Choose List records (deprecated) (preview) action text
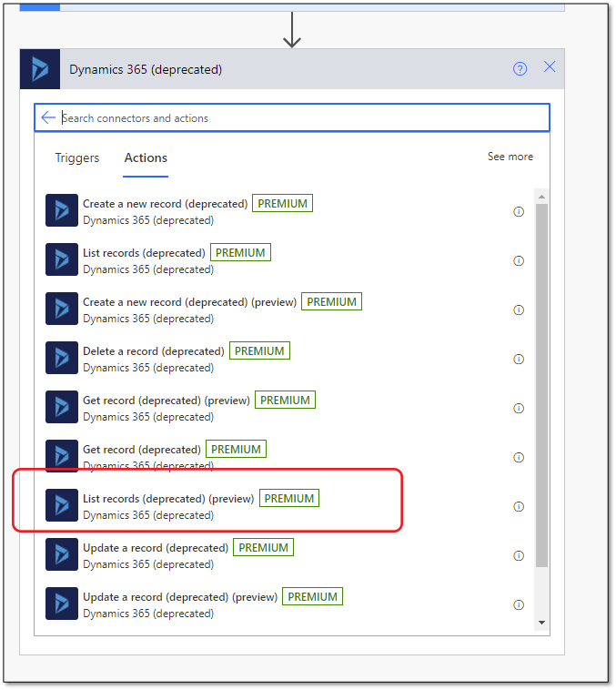Image resolution: width=616 pixels, height=690 pixels. (x=168, y=499)
